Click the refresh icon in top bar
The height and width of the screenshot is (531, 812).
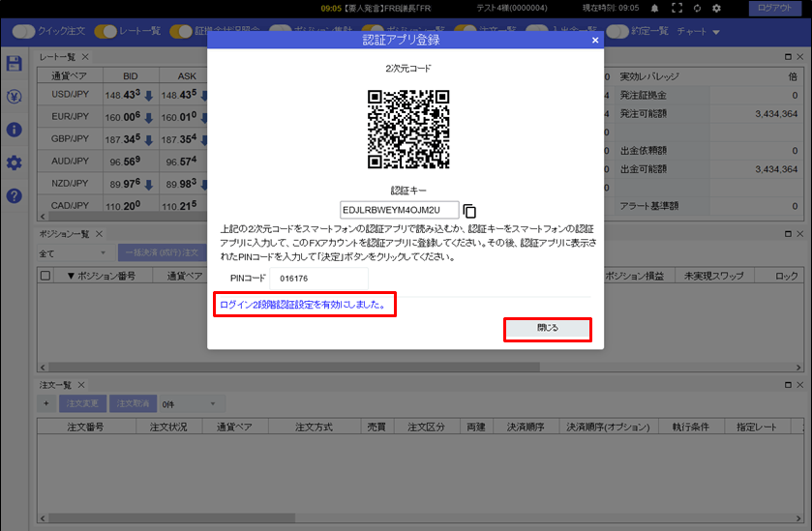[x=697, y=9]
